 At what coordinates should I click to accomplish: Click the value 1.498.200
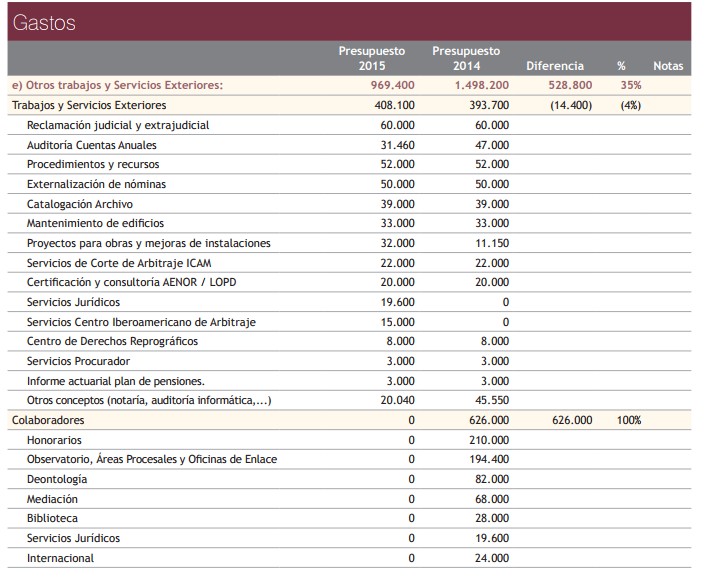pos(482,85)
